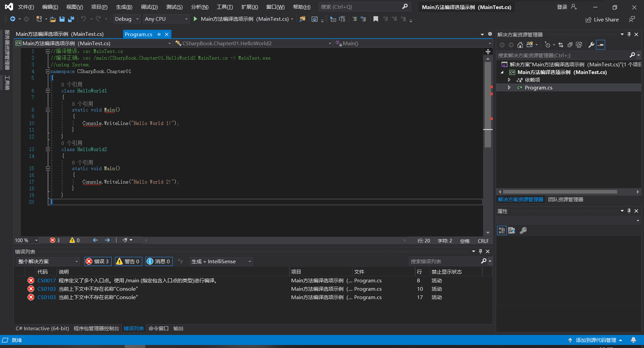The width and height of the screenshot is (644, 348).
Task: Open Properties via the wrench icon in Solution Explorer
Action: [x=591, y=45]
